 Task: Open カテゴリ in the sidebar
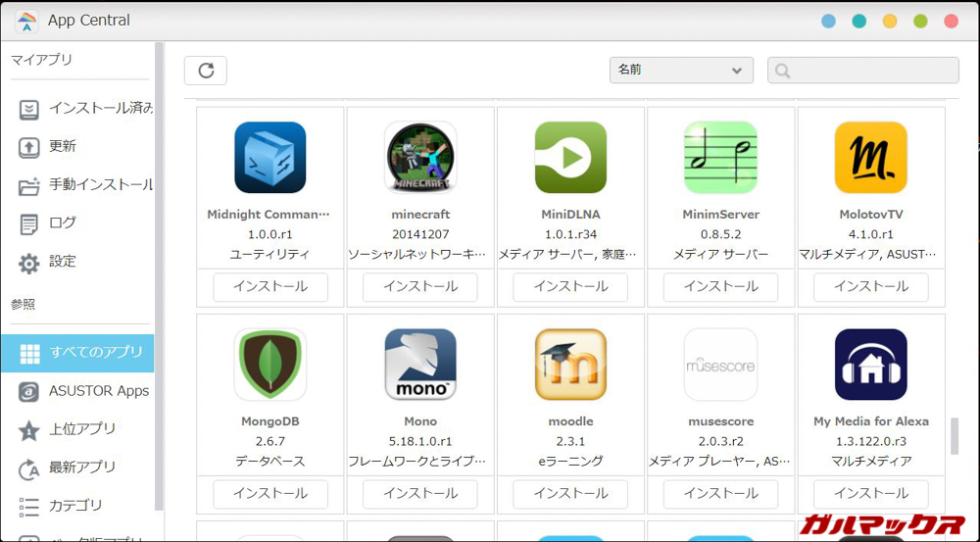75,506
